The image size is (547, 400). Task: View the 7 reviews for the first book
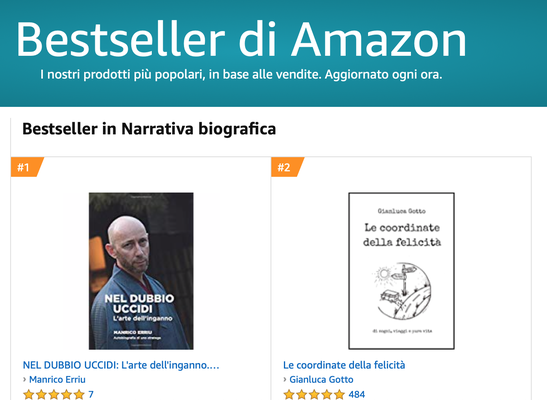tap(91, 394)
